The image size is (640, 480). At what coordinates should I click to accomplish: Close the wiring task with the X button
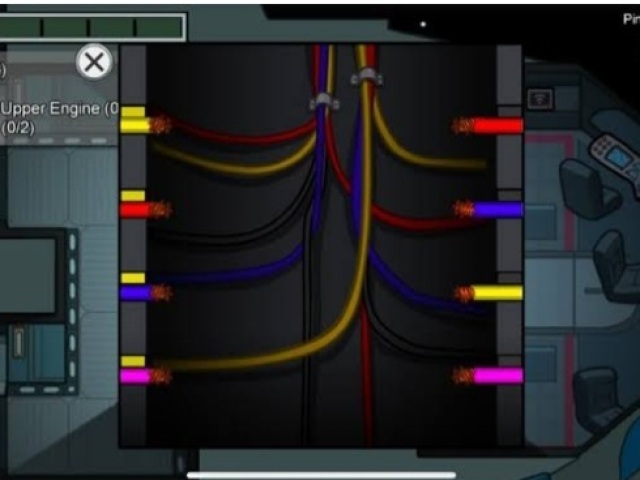click(94, 62)
